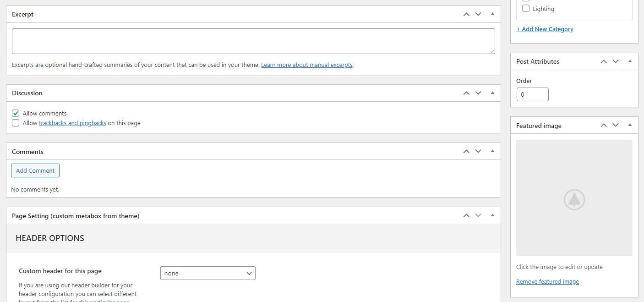Move the Discussion panel down

click(x=478, y=93)
